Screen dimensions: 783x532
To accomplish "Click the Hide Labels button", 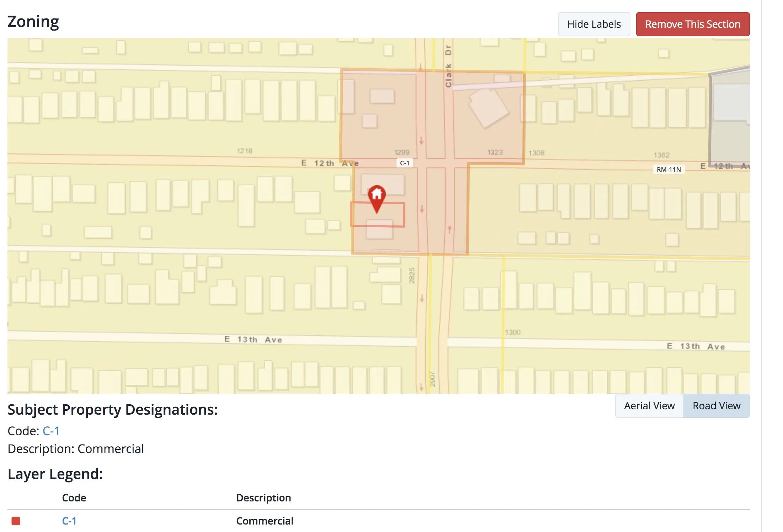I will 593,24.
